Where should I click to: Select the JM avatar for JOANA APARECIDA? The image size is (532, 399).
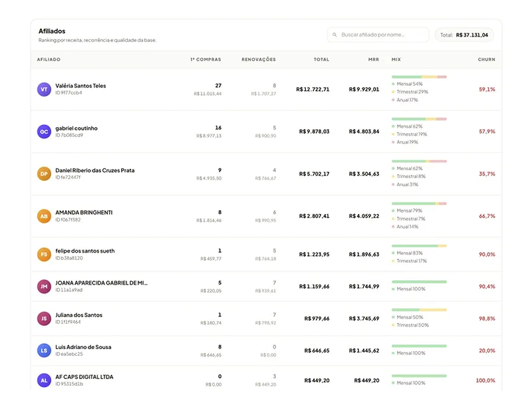click(x=44, y=287)
